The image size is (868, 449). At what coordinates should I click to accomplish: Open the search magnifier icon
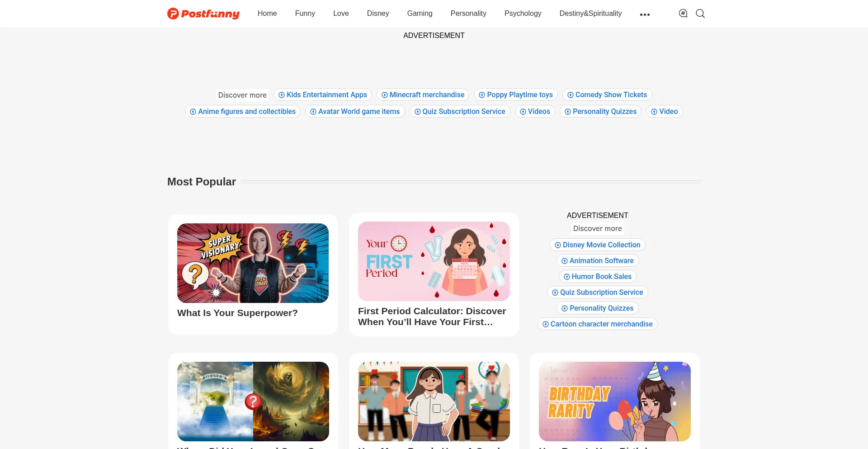700,14
